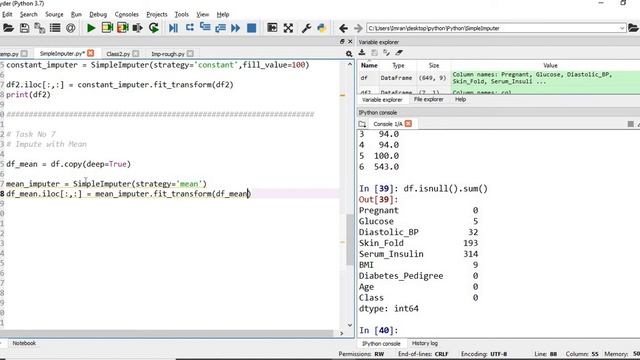Stop debugging with the blue square icon

(x=251, y=28)
